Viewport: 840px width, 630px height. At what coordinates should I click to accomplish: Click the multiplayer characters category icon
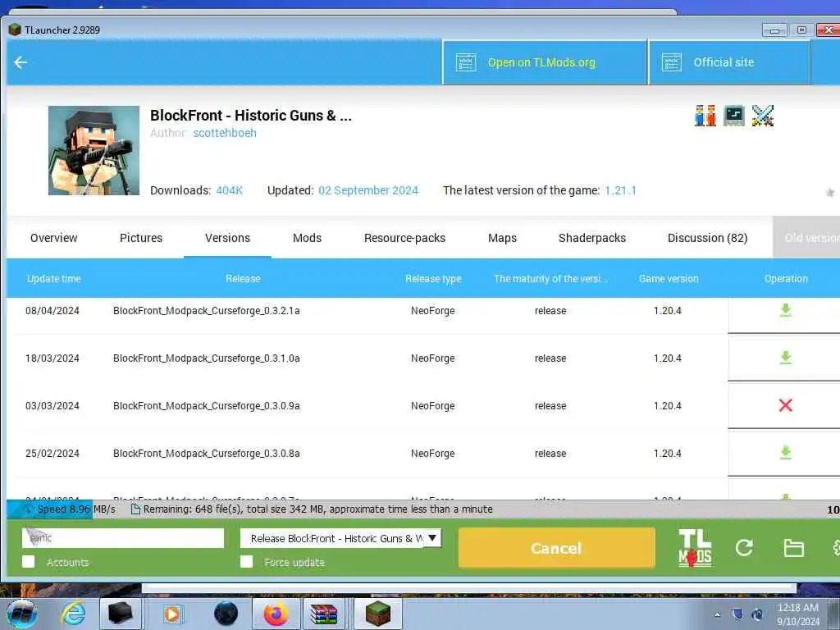(x=705, y=116)
